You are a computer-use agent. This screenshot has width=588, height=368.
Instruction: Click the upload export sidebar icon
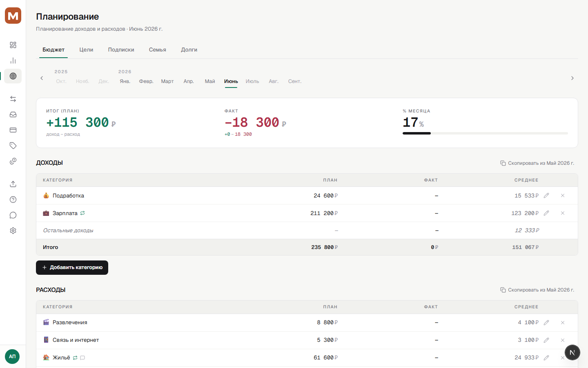(13, 184)
